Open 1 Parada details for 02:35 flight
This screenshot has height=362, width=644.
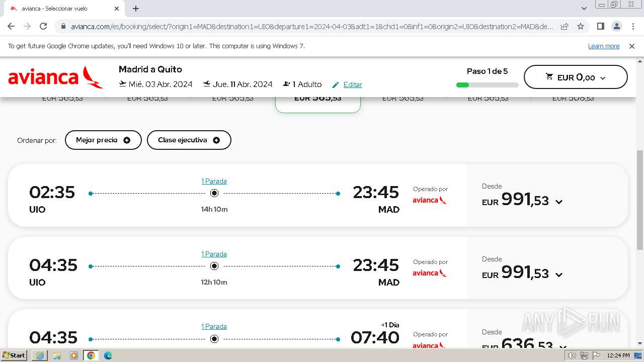[214, 181]
